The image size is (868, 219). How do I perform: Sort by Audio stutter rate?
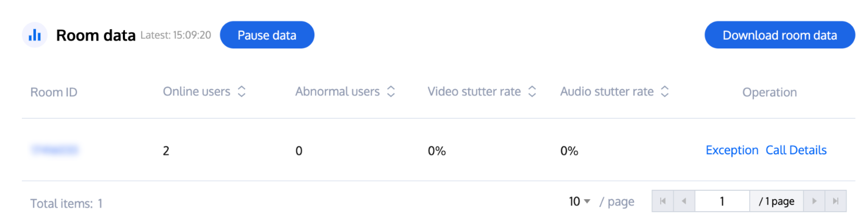665,92
